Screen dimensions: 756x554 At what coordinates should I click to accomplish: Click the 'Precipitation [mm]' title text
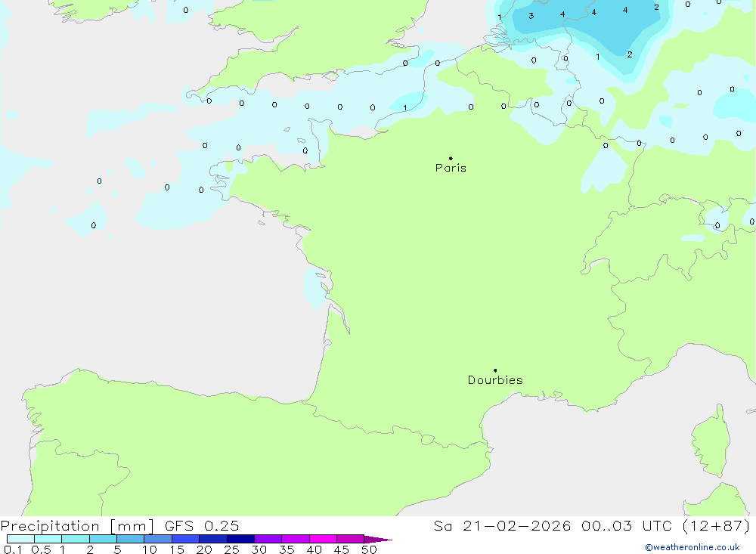[x=77, y=526]
